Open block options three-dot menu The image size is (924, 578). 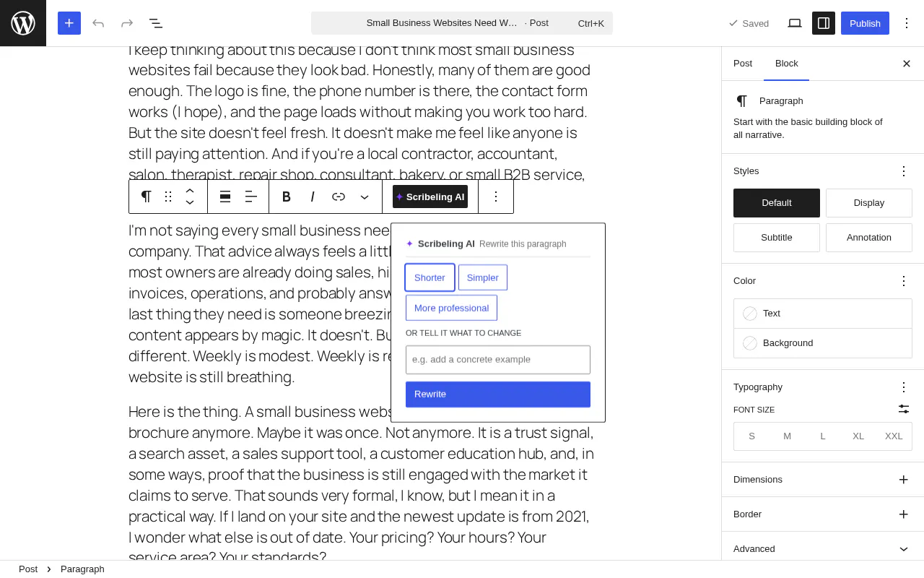tap(496, 197)
